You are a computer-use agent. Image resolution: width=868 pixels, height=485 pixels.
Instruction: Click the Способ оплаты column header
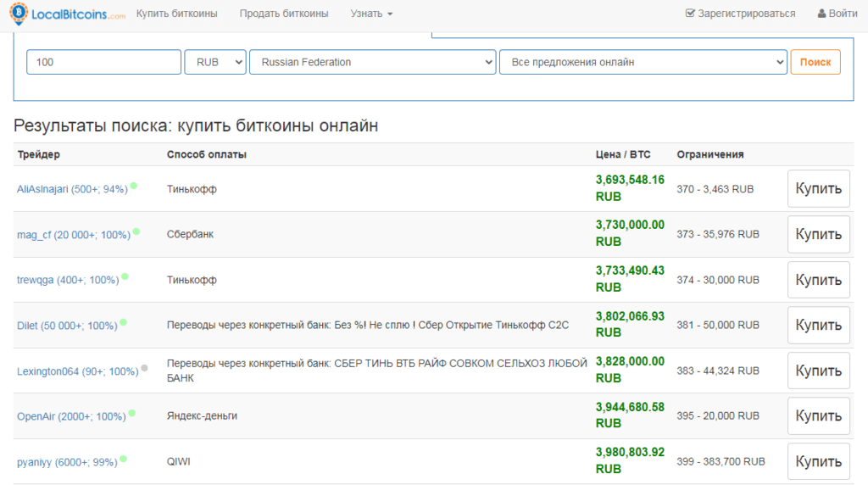pyautogui.click(x=207, y=154)
